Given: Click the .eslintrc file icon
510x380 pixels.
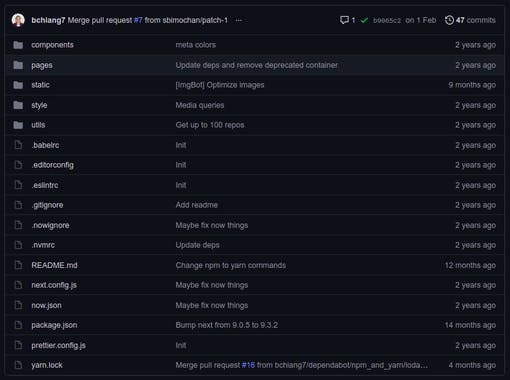Looking at the screenshot, I should [18, 185].
